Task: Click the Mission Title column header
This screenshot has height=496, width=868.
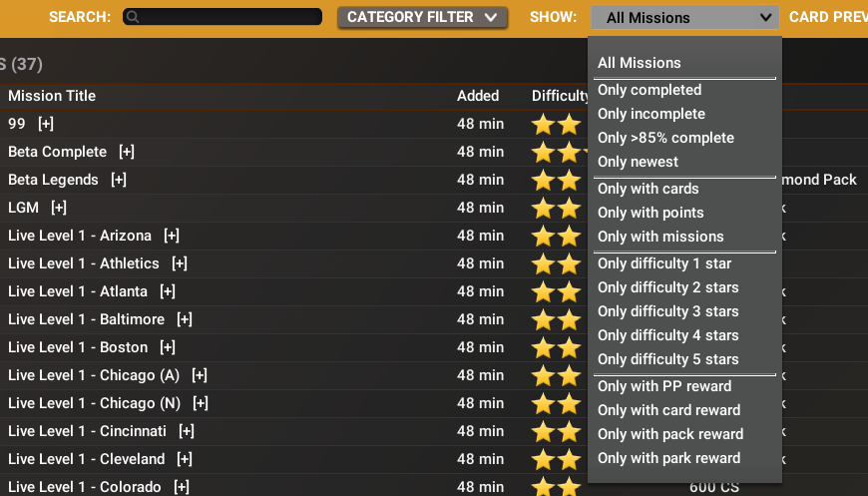Action: (x=52, y=96)
